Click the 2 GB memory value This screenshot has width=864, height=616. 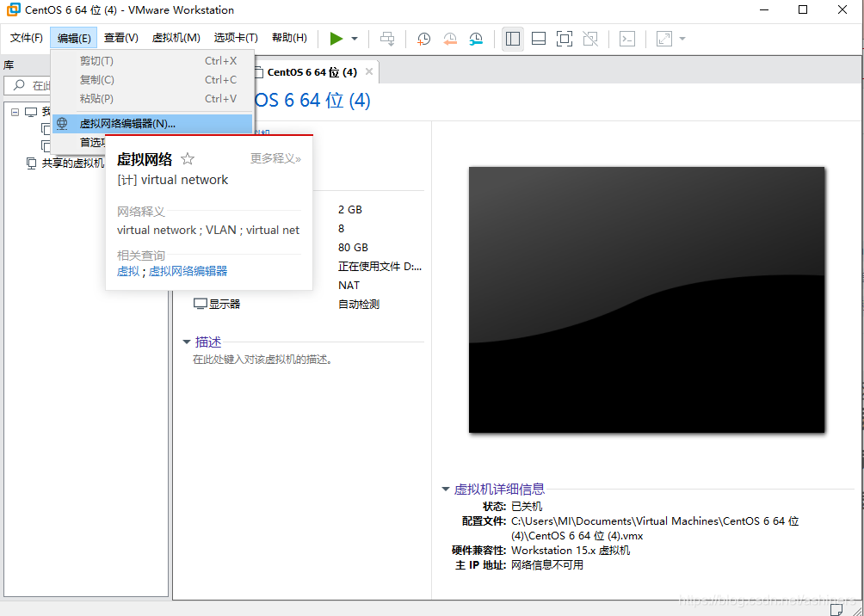pyautogui.click(x=350, y=209)
